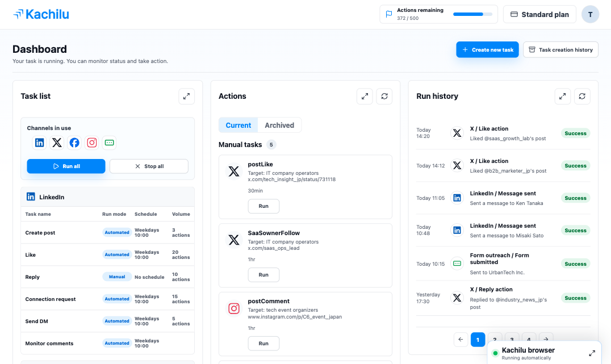This screenshot has width=611, height=364.
Task: Select the LinkedIn channel icon
Action: 39,143
